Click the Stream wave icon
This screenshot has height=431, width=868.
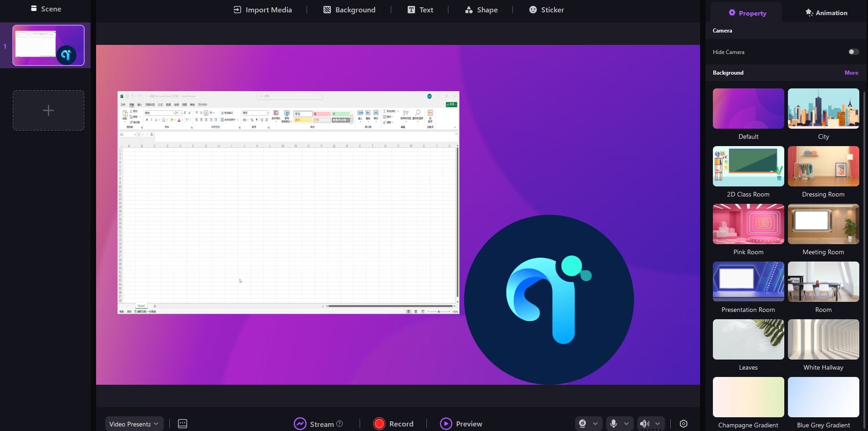click(x=300, y=424)
